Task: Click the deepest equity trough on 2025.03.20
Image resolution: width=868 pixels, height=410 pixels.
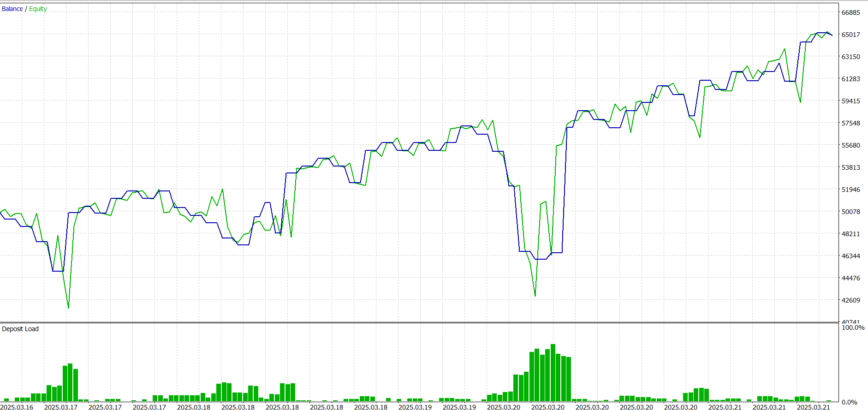Action: click(x=535, y=296)
